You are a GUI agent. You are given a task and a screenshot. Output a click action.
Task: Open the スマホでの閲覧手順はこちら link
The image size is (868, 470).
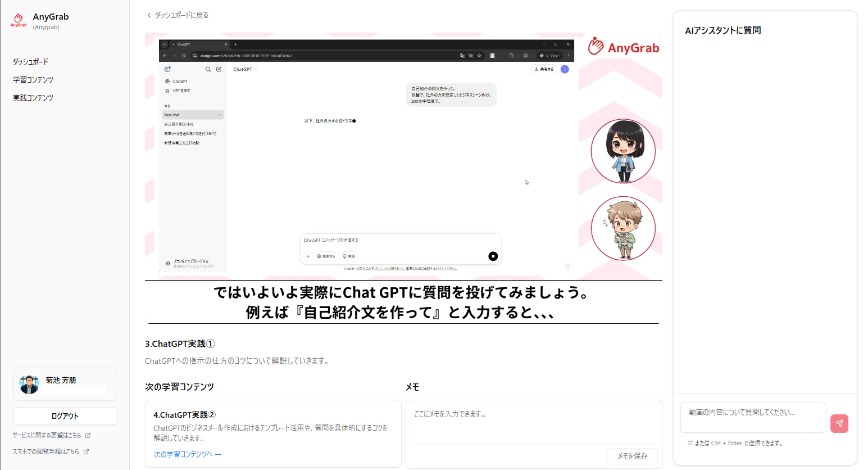coord(51,451)
